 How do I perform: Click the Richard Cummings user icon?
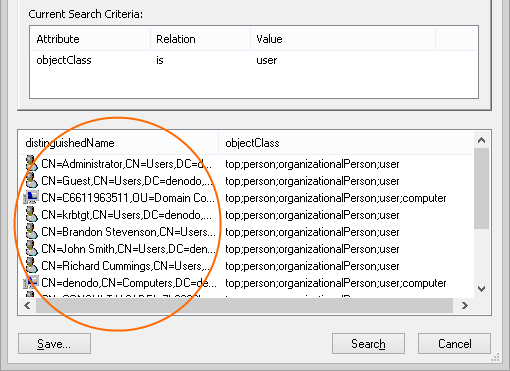31,266
